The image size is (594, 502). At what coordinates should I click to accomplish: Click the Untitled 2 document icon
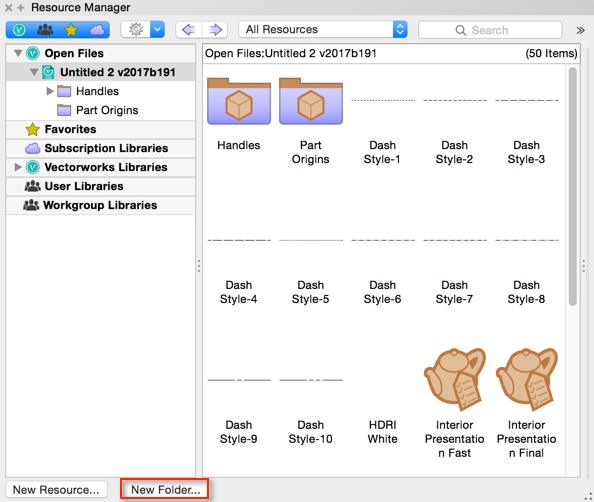point(48,72)
